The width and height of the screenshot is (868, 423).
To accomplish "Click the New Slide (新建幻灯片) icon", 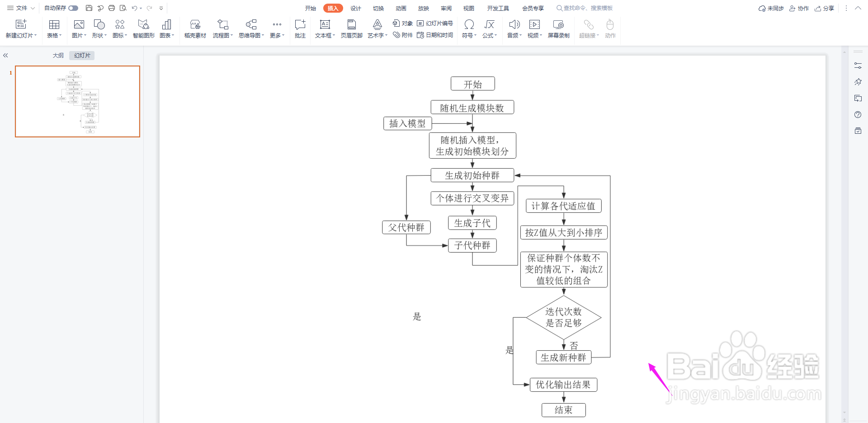I will coord(21,24).
